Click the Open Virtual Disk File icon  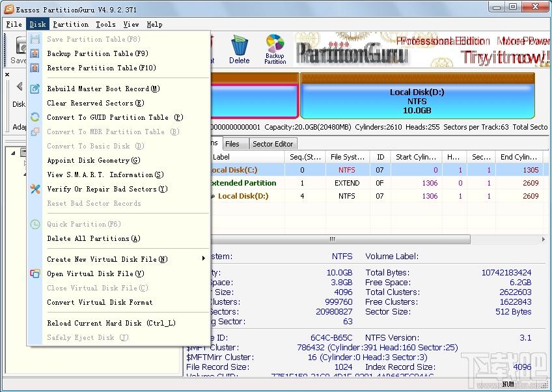[34, 273]
